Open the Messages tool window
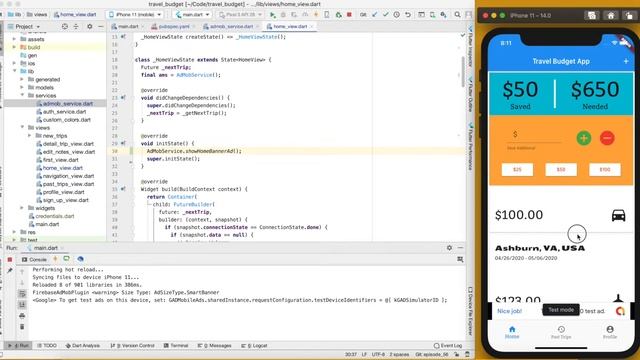Viewport: 640px width, 360px height. (214, 346)
